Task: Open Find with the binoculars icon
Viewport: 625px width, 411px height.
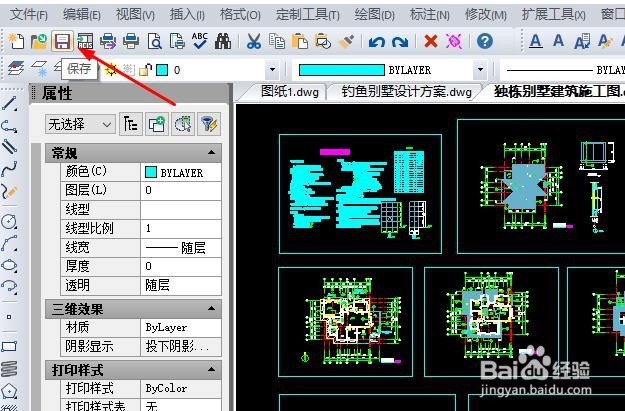Action: click(x=223, y=41)
